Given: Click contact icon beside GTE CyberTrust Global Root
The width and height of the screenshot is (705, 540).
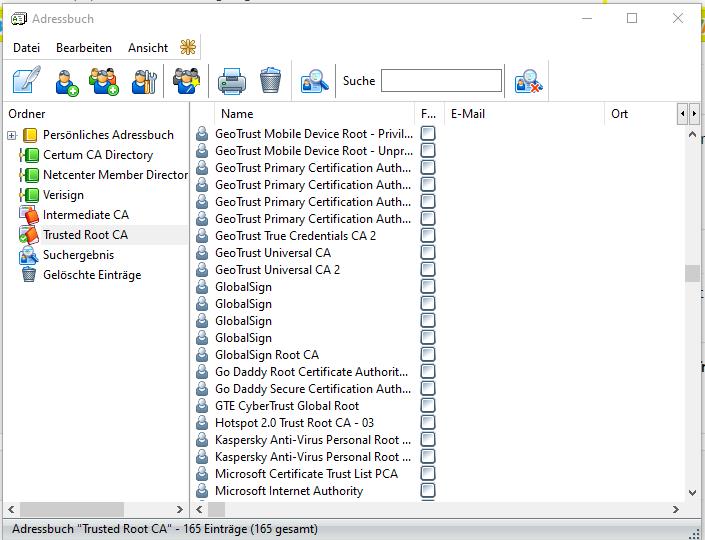Looking at the screenshot, I should tap(202, 406).
